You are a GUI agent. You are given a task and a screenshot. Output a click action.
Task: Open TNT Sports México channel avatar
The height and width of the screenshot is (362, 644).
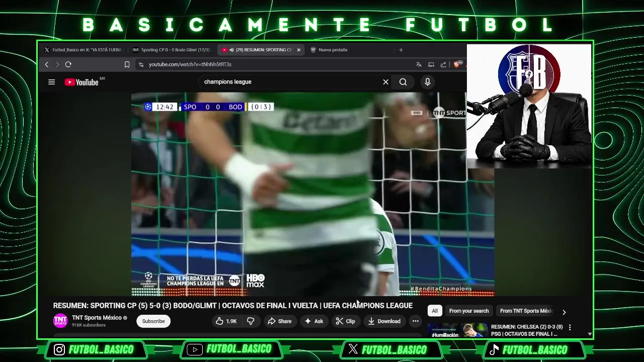tap(60, 321)
